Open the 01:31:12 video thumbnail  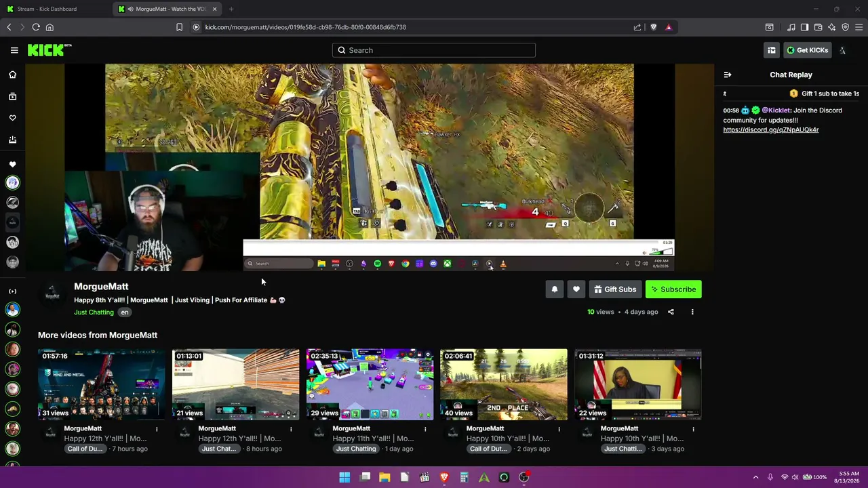[x=638, y=384]
